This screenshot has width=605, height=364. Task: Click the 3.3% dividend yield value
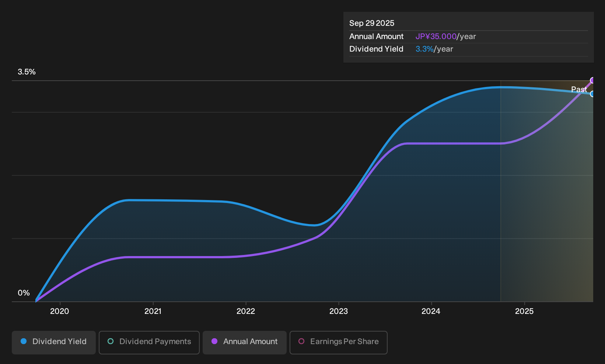pyautogui.click(x=424, y=49)
